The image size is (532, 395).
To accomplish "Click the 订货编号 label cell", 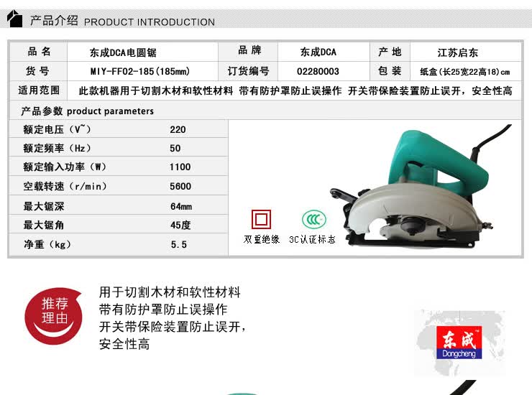I will (249, 71).
